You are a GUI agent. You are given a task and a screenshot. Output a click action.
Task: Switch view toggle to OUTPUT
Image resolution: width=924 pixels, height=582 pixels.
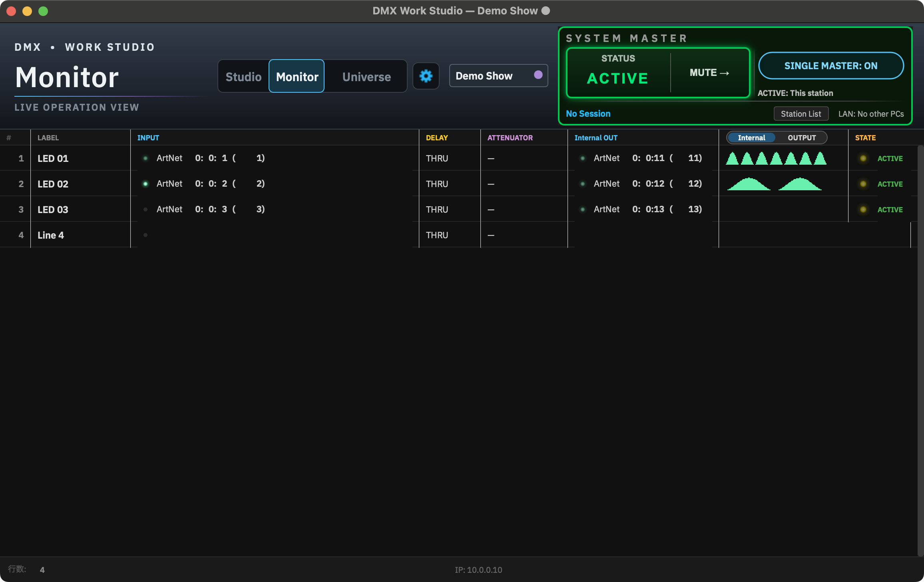[802, 138]
